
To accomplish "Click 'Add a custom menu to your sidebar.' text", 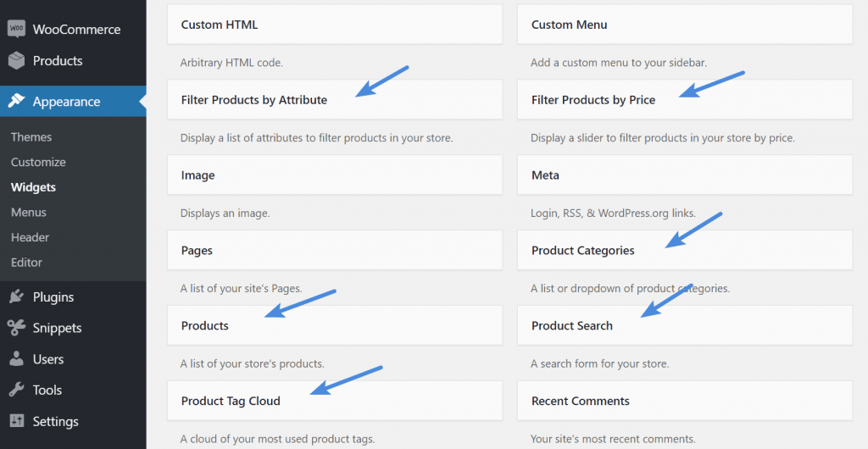I will (x=618, y=63).
